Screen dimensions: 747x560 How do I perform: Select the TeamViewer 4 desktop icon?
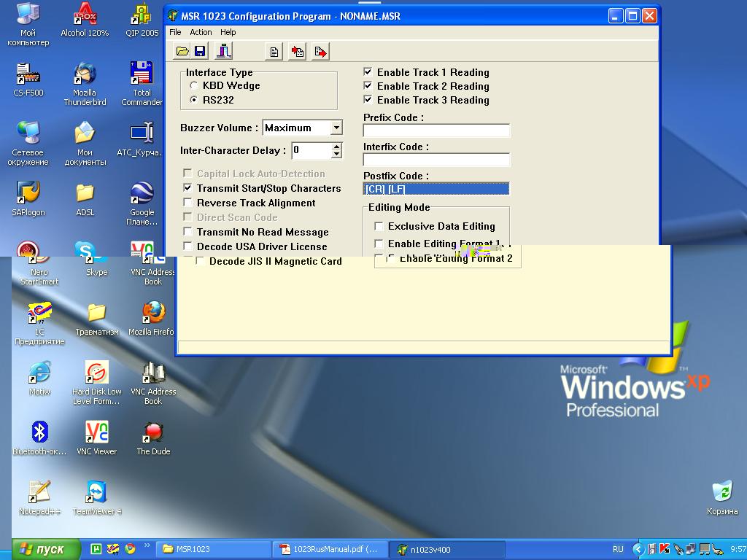(97, 497)
